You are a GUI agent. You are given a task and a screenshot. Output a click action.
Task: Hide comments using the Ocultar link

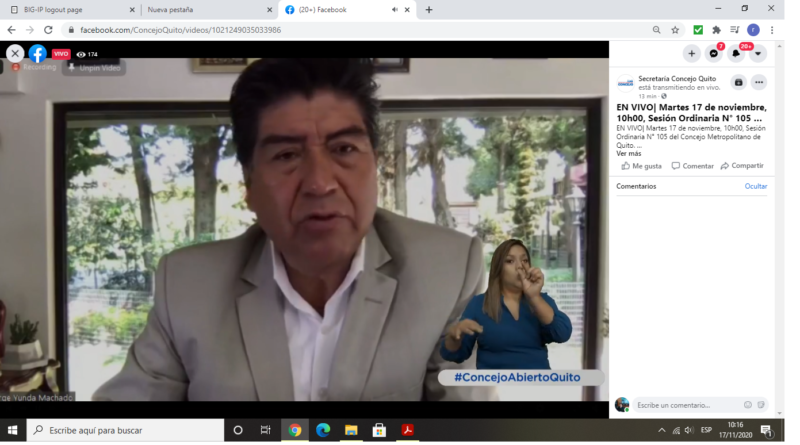[x=756, y=186]
